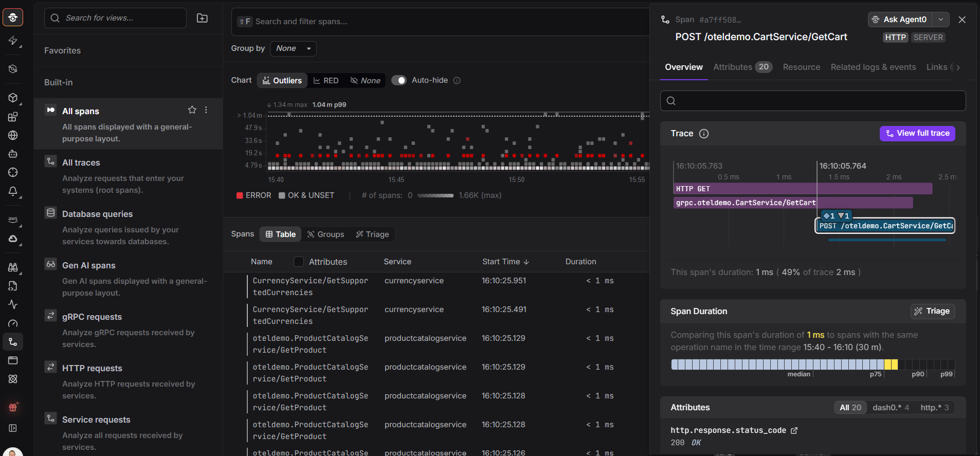This screenshot has width=980, height=456.
Task: Sort by Start Time column
Action: point(505,262)
